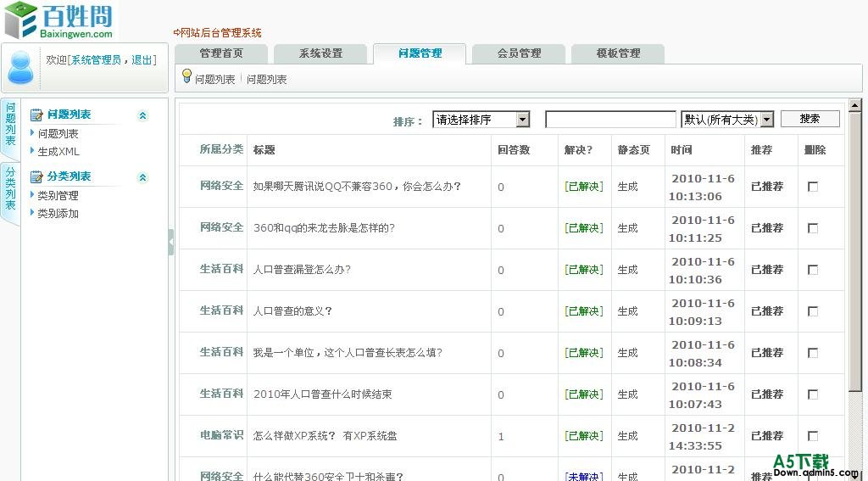Click [已解决] status for 人口普查长表怎么填 row
Image resolution: width=868 pixels, height=481 pixels.
(x=584, y=353)
